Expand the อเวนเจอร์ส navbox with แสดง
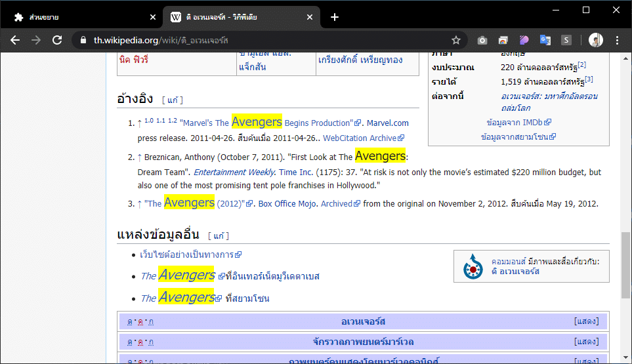Image resolution: width=632 pixels, height=364 pixels. pos(587,321)
